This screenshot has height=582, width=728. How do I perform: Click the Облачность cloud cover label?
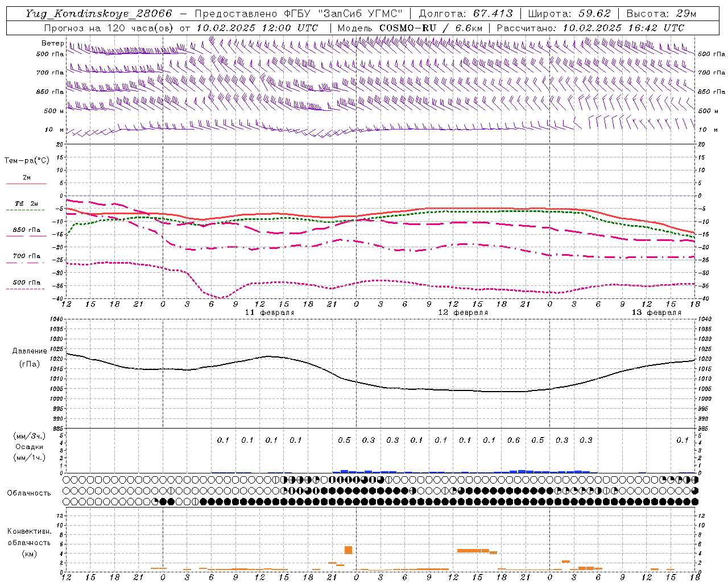point(29,493)
